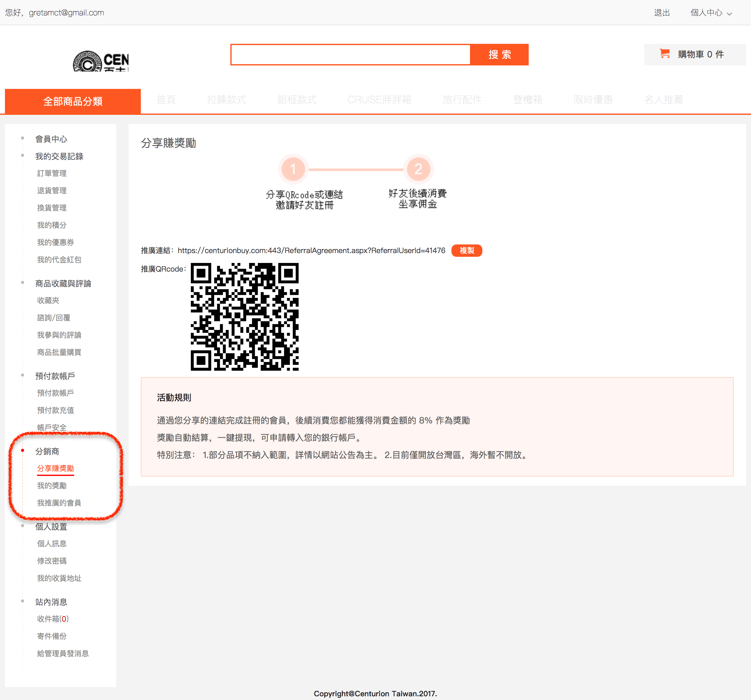
Task: Click the shopping cart icon
Action: pos(665,54)
